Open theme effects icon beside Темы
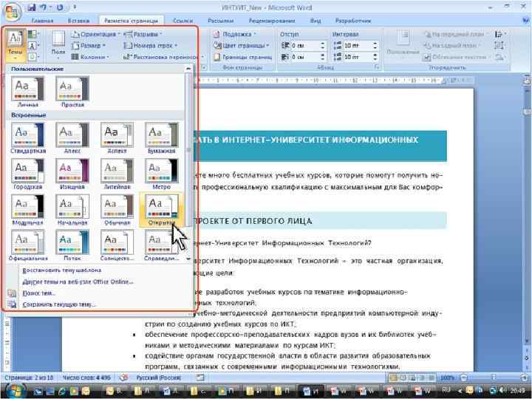Screen dimensions: 532x399 coord(33,56)
